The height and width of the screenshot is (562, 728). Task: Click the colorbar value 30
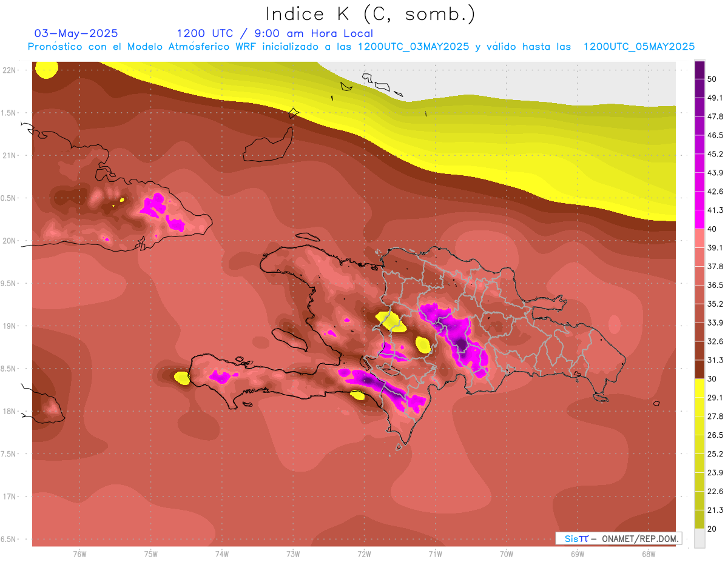point(712,379)
